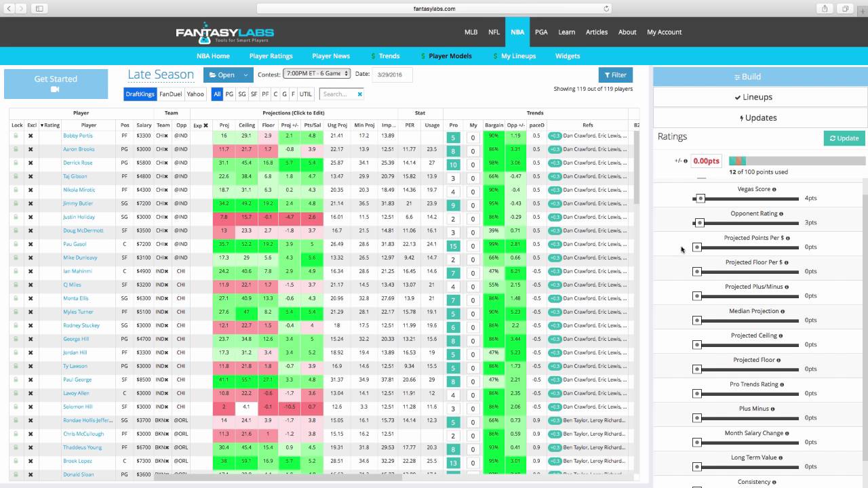The image size is (868, 488).
Task: Go to the PGA section
Action: pyautogui.click(x=541, y=32)
